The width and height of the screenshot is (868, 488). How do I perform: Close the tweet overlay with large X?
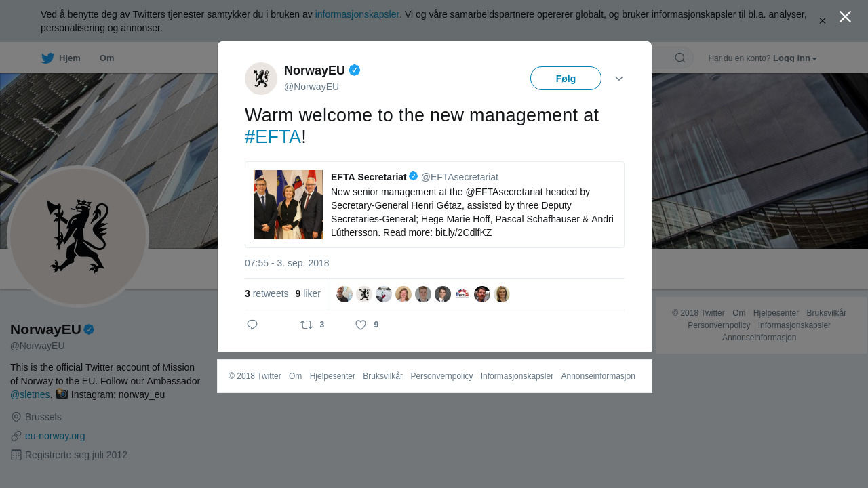coord(845,17)
